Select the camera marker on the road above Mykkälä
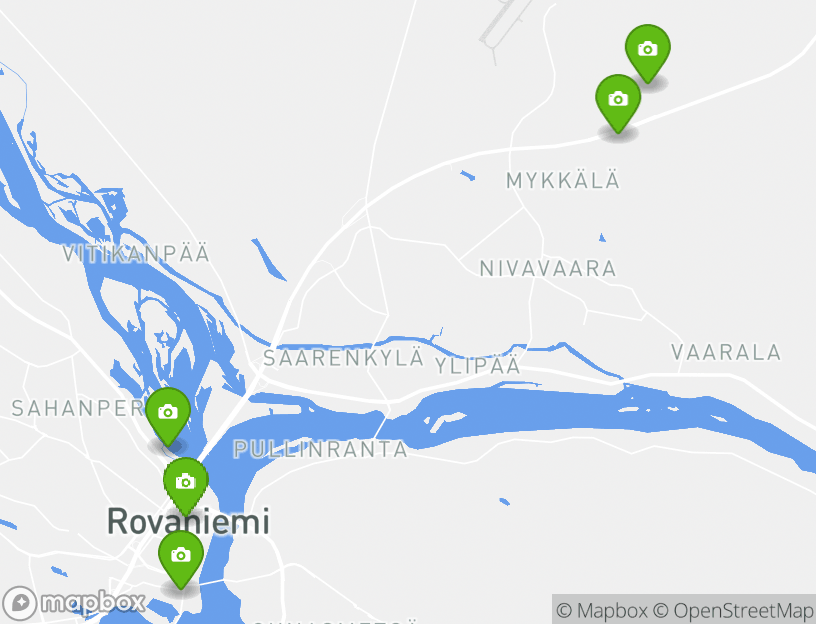This screenshot has height=624, width=816. [618, 102]
